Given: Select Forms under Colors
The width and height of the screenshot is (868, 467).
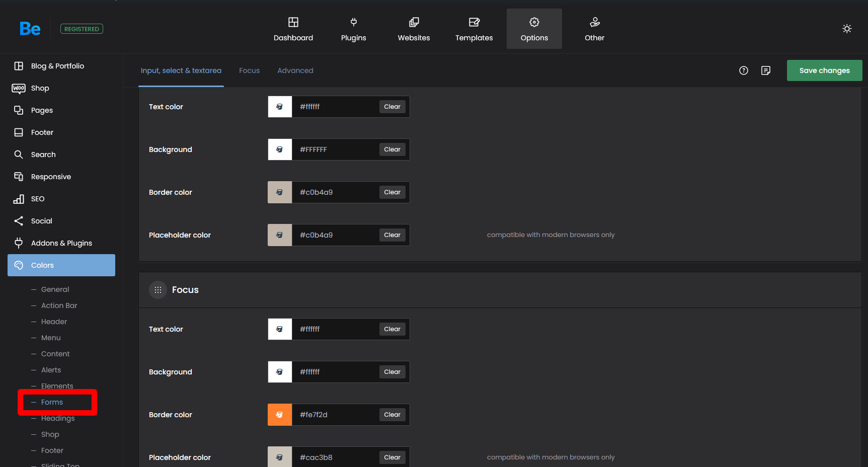Looking at the screenshot, I should click(52, 402).
